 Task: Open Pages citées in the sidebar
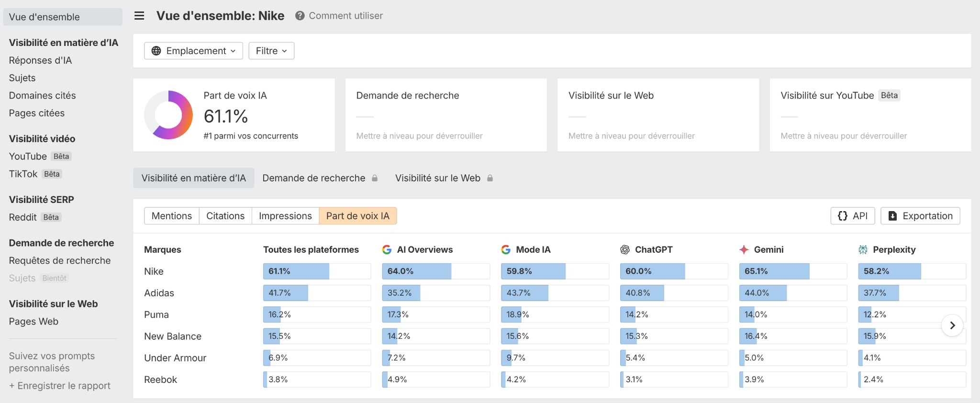[36, 113]
